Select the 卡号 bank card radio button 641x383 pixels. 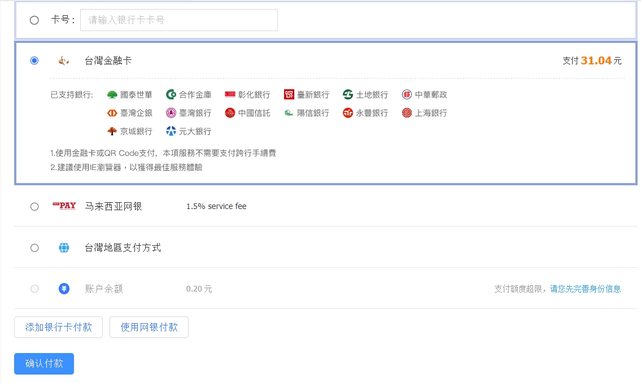coord(34,20)
